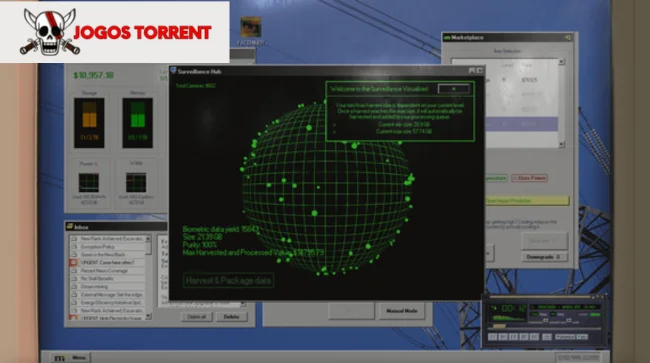Click envelope icon beside Encryption Policy
Viewport: 650px width, 363px height.
tap(74, 247)
